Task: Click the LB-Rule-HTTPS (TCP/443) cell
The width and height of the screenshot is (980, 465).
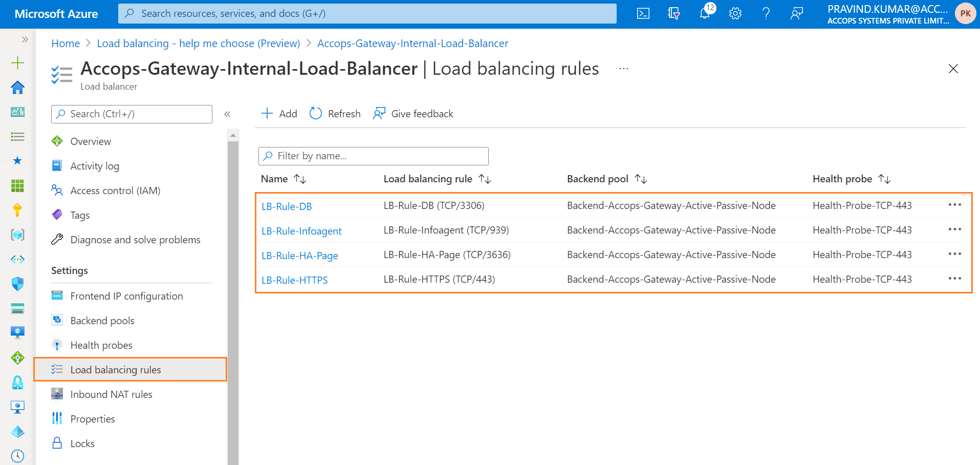Action: click(x=439, y=279)
